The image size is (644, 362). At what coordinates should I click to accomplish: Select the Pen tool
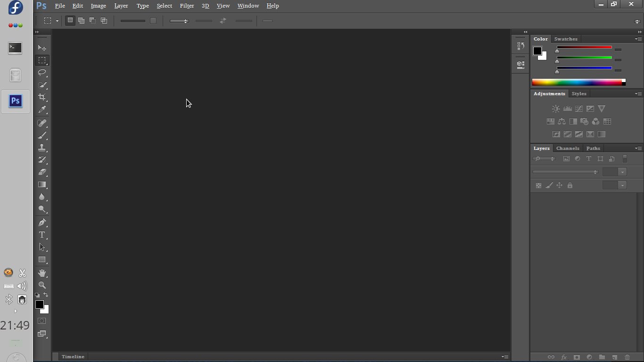pos(42,222)
